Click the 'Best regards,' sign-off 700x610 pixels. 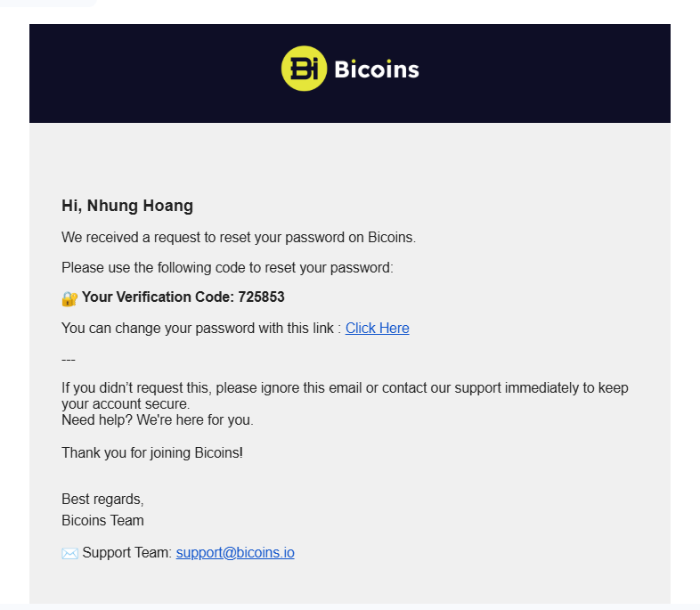point(102,499)
